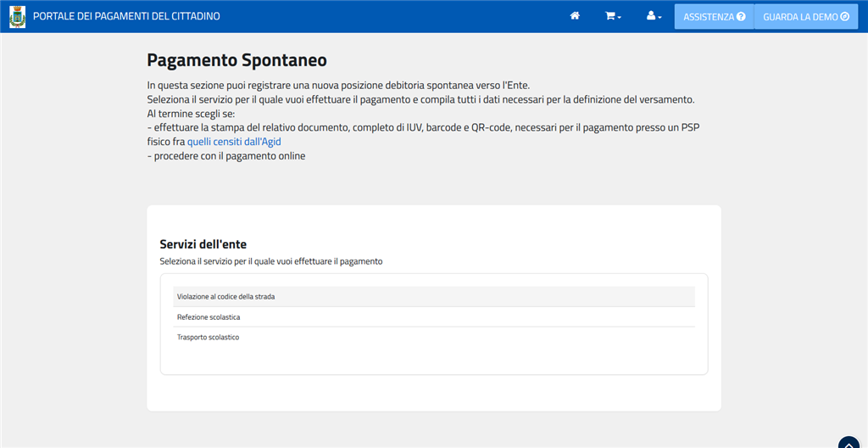Click the 'Pagamento Spontaneo' page heading
This screenshot has width=868, height=448.
coord(236,60)
